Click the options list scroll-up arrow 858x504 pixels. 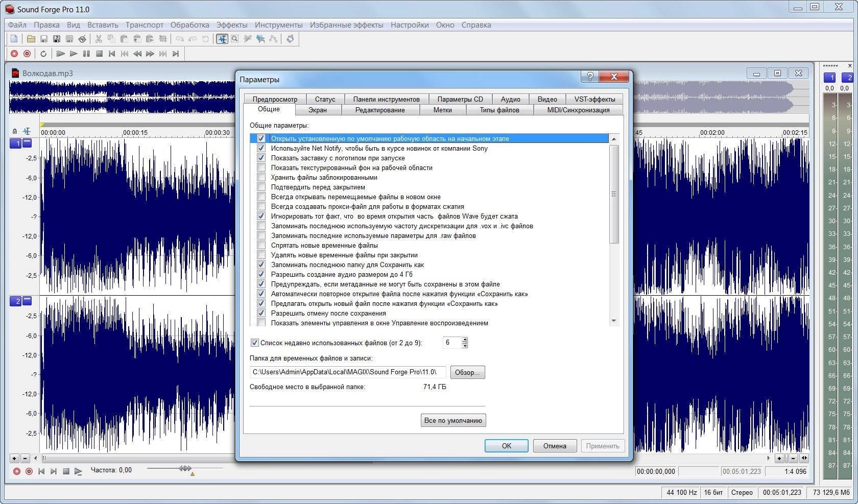(614, 139)
